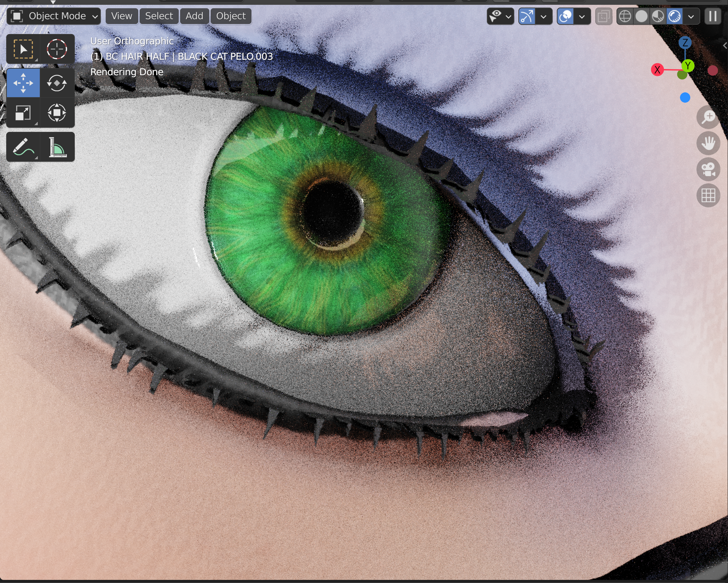The width and height of the screenshot is (728, 583).
Task: Activate the 3D Cursor tool
Action: click(57, 49)
